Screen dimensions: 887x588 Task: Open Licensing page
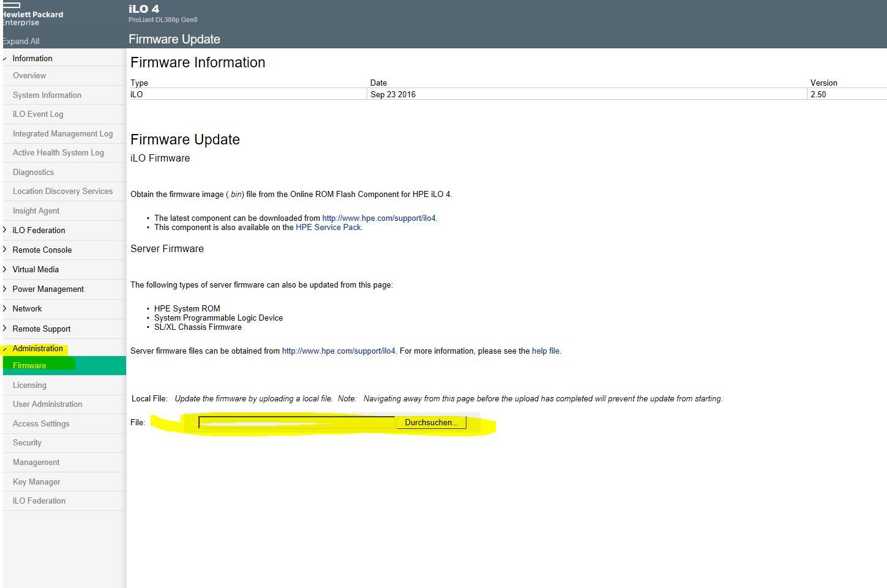[x=29, y=385]
